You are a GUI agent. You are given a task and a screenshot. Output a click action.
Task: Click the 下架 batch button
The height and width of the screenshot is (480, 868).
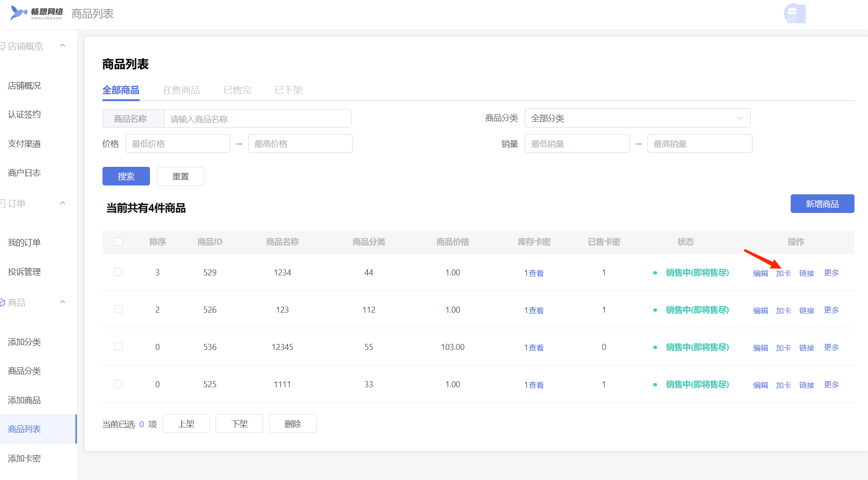tap(239, 424)
